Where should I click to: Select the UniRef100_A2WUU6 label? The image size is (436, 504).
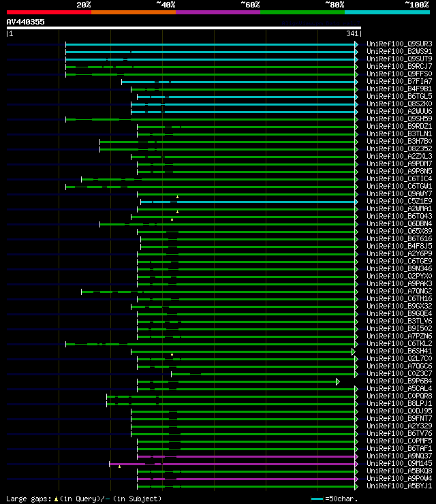click(399, 111)
